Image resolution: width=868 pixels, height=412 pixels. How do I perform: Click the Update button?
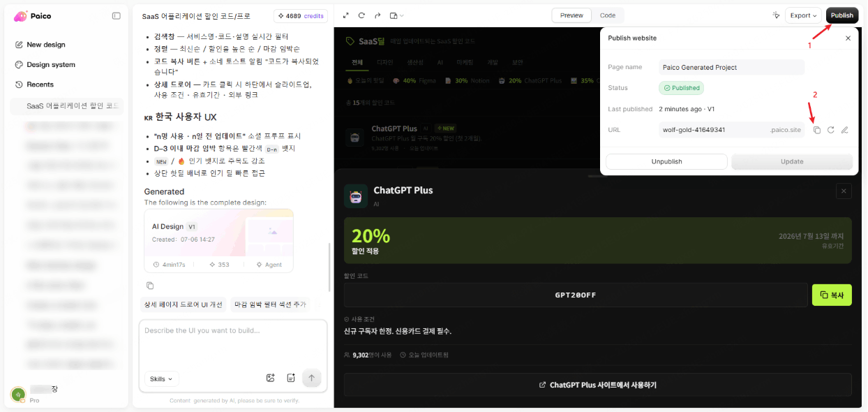792,161
